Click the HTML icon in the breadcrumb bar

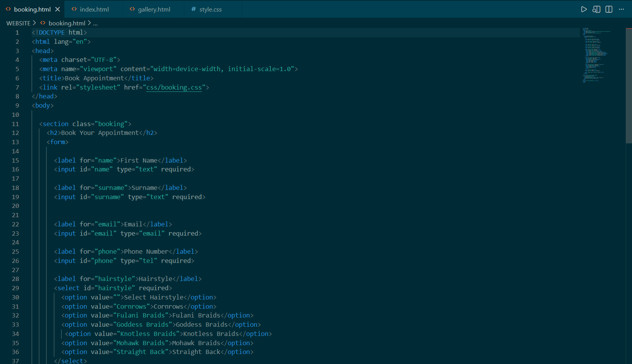[x=43, y=23]
